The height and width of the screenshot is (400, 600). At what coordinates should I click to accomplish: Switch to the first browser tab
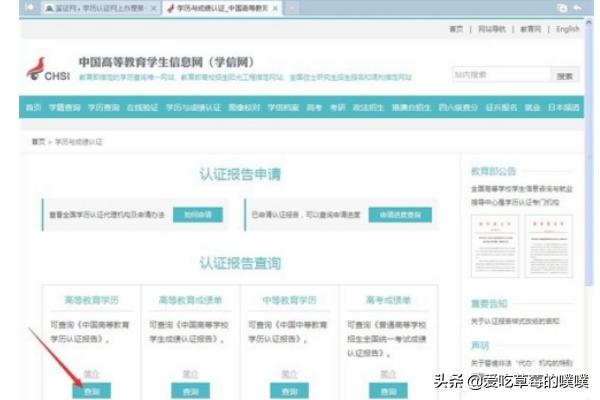tap(101, 8)
